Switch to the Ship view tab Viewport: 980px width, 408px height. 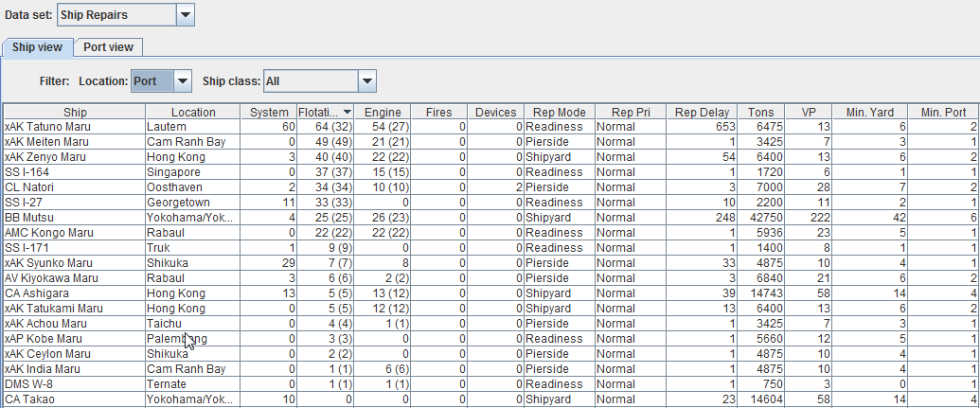[x=38, y=47]
